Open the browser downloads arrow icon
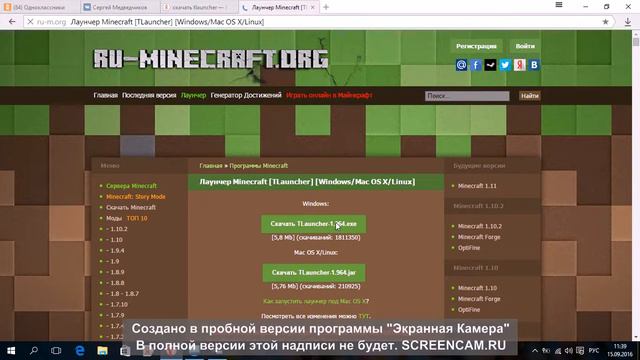The width and height of the screenshot is (640, 360). pyautogui.click(x=628, y=22)
